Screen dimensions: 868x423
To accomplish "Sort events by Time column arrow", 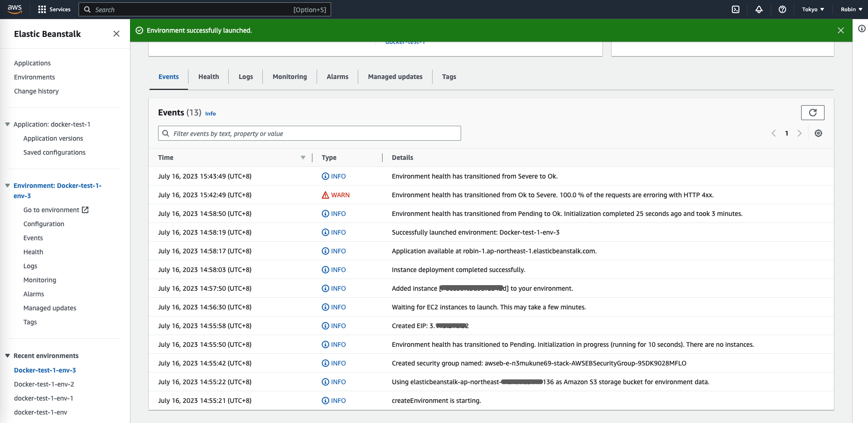I will [303, 158].
